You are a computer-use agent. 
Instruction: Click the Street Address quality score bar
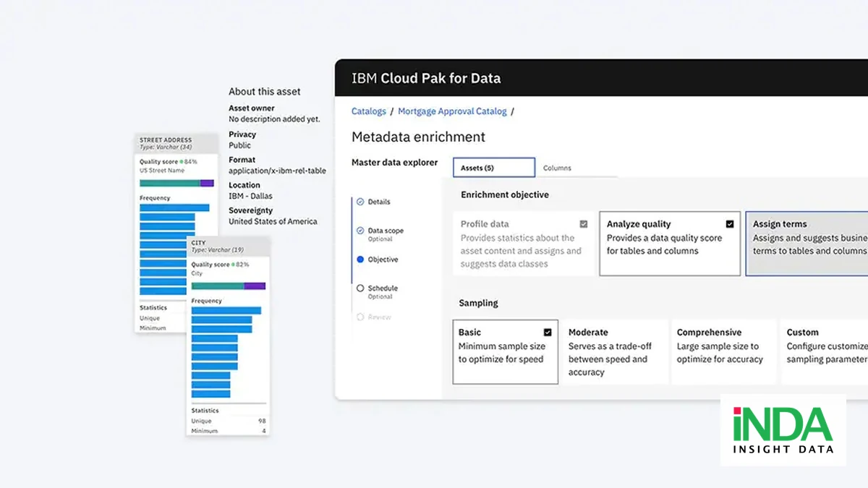[176, 183]
